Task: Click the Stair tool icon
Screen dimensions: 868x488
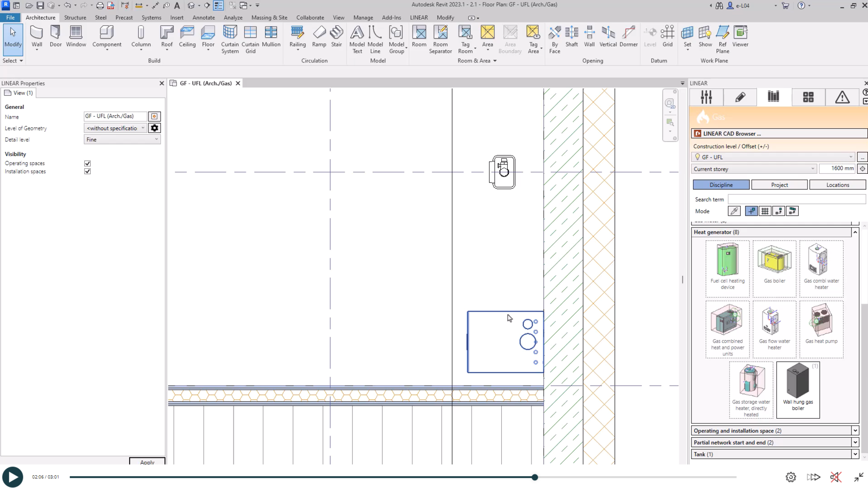Action: tap(336, 37)
